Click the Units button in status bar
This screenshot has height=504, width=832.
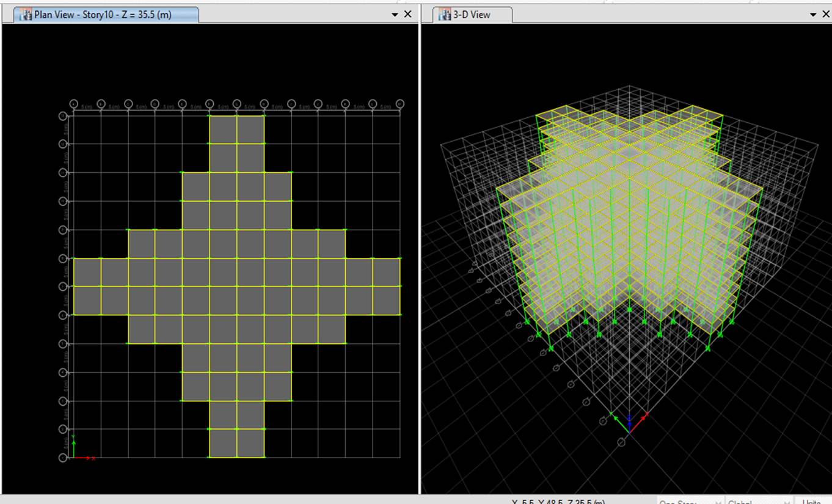[x=812, y=500]
